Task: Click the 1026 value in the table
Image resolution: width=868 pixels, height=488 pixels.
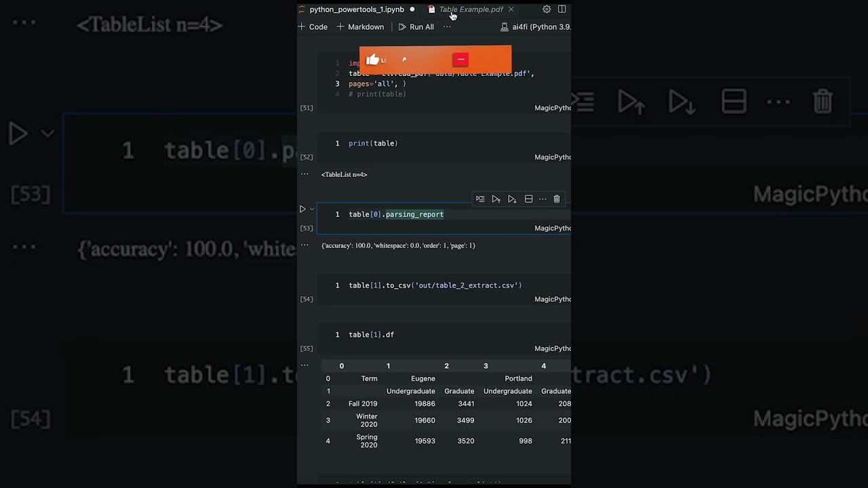Action: 524,420
